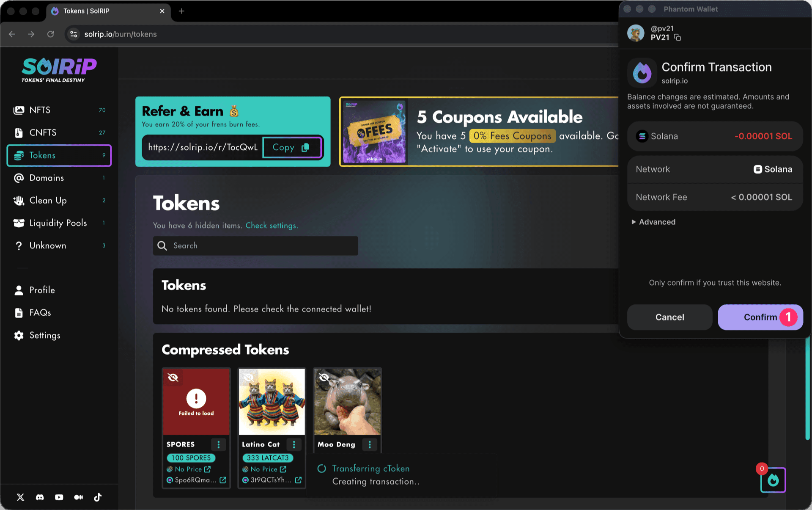
Task: Click the Solana balance change row
Action: pos(715,136)
